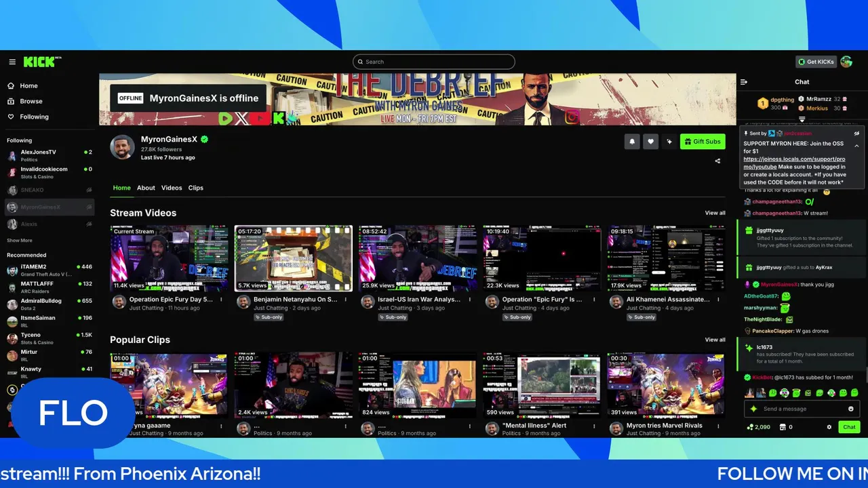Click the Gift Subs button

click(x=703, y=142)
